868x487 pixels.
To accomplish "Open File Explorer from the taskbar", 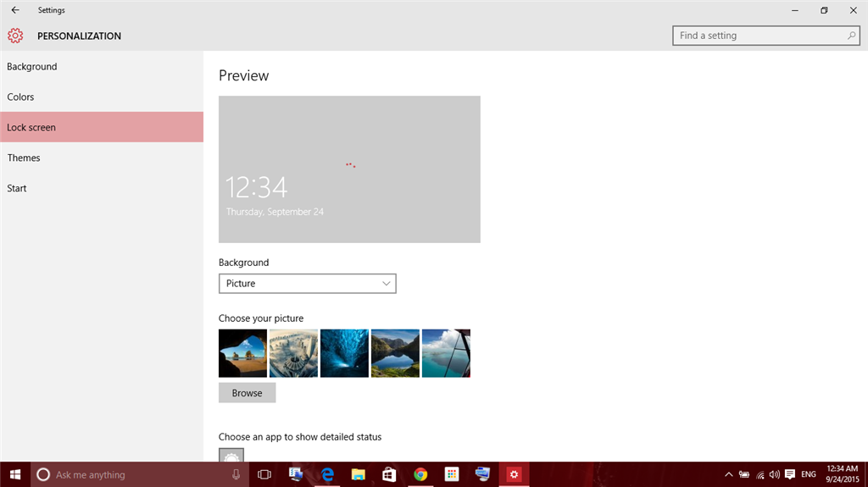I will [x=359, y=474].
